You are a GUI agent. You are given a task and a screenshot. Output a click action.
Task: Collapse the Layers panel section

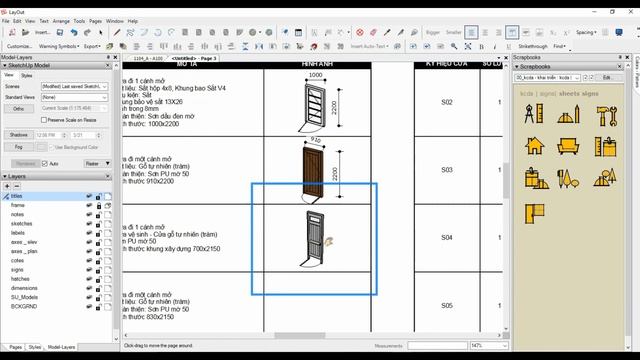pyautogui.click(x=5, y=176)
